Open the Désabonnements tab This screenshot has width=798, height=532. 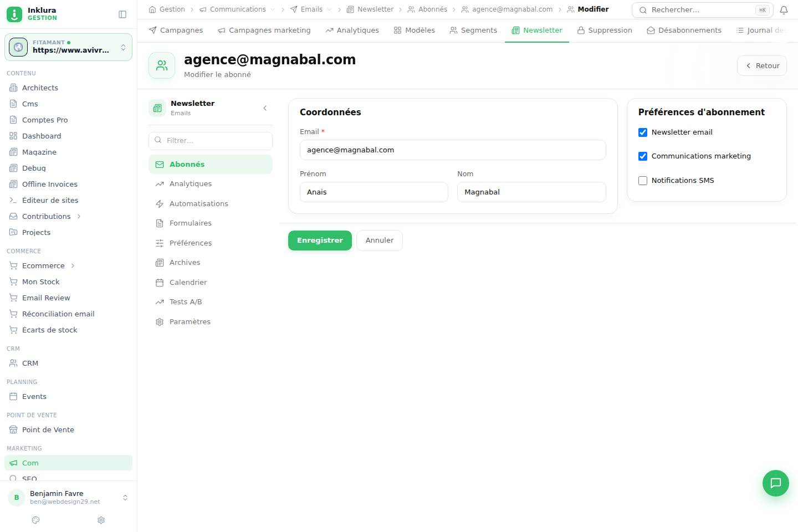684,30
